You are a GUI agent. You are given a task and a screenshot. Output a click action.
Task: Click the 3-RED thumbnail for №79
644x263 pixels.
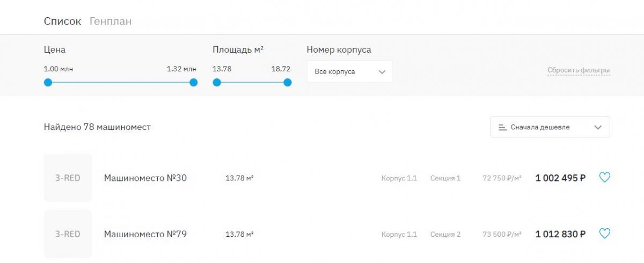pyautogui.click(x=68, y=234)
